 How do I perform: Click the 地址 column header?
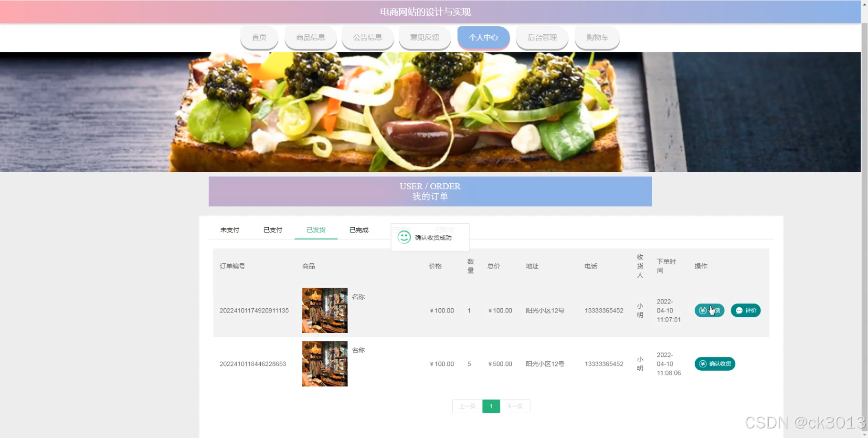[x=532, y=266]
